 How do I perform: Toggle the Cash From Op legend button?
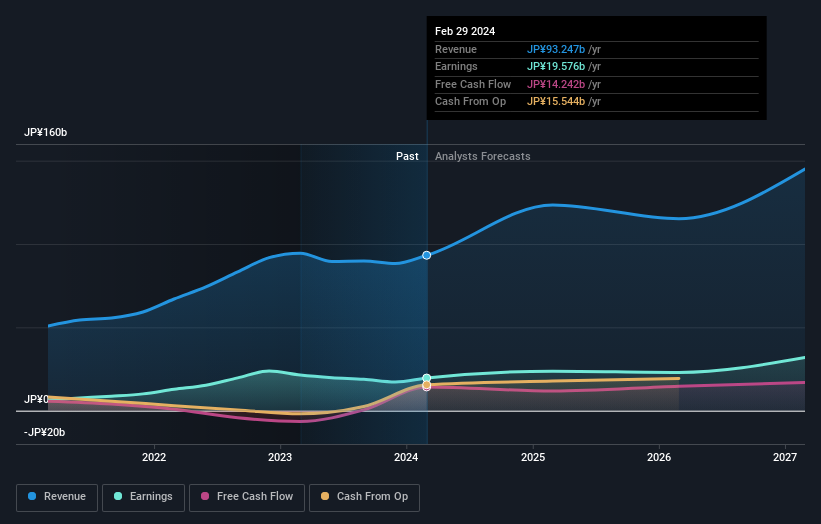364,497
